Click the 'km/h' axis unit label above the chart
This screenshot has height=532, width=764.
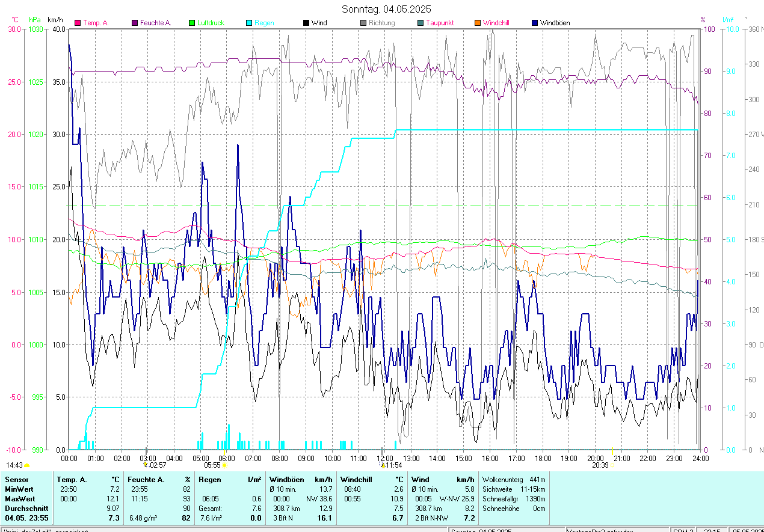click(56, 20)
